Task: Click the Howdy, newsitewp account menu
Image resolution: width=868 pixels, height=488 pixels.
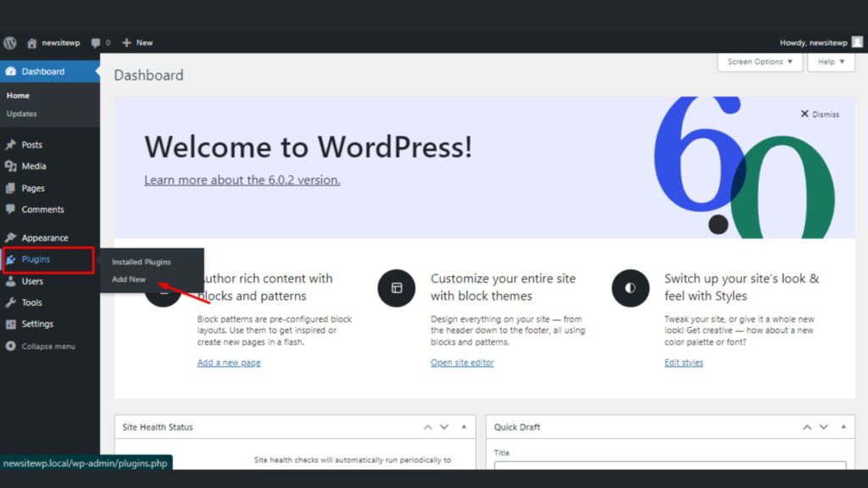Action: (821, 42)
